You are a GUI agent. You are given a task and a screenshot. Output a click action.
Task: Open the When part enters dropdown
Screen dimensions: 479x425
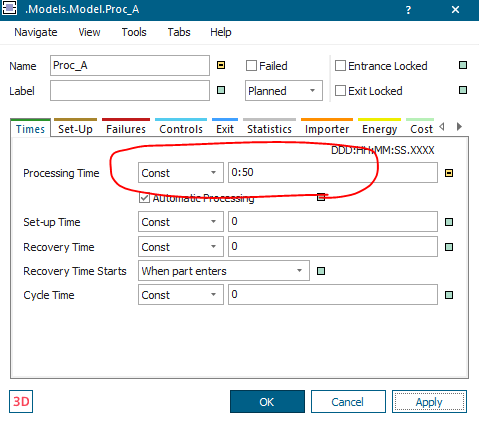click(224, 271)
